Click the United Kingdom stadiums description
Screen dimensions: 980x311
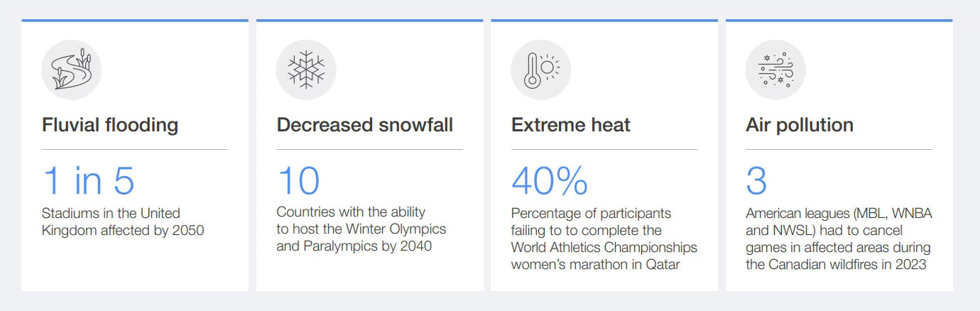pos(123,222)
